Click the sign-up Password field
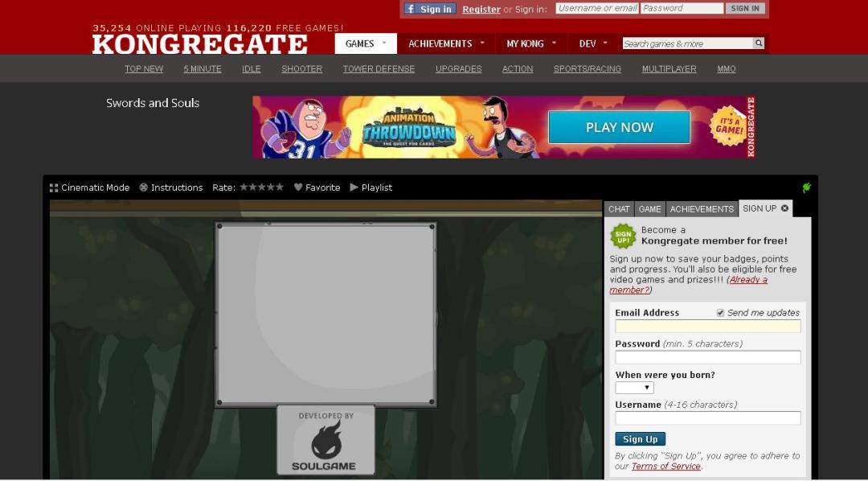Image resolution: width=868 pixels, height=481 pixels. coord(708,357)
